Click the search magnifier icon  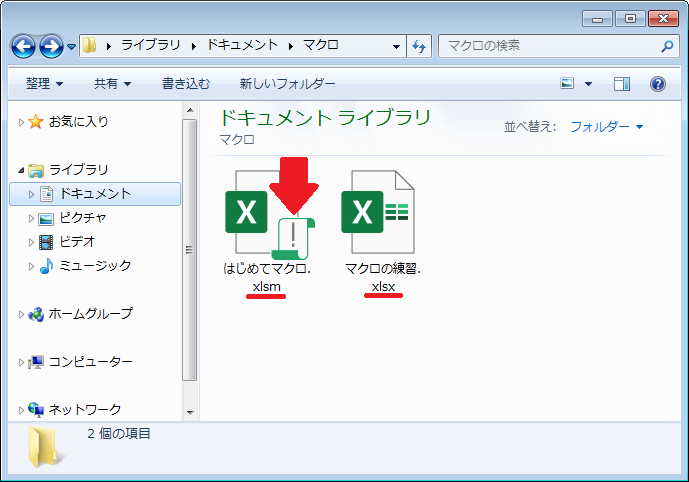(x=667, y=46)
